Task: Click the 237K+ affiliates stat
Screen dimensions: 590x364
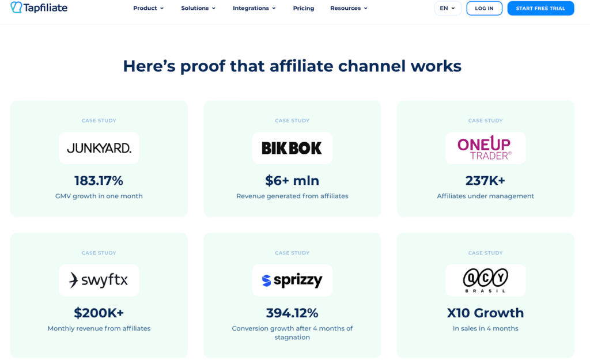Action: [x=485, y=181]
